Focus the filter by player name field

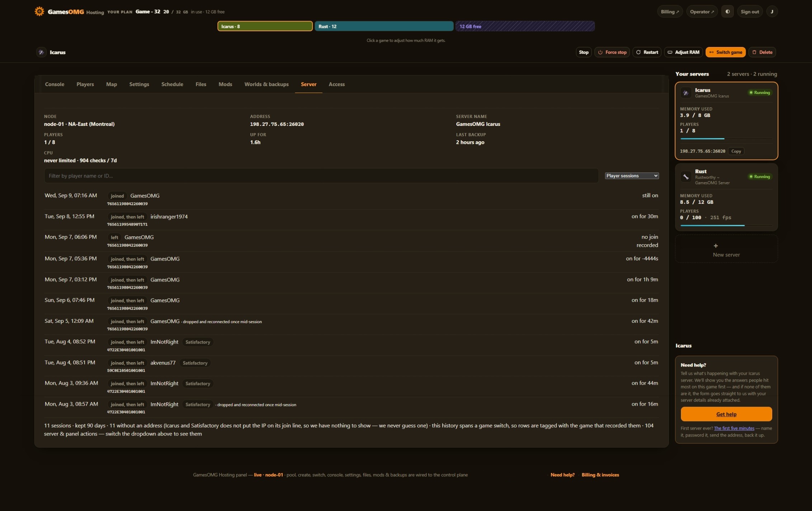[x=321, y=176]
